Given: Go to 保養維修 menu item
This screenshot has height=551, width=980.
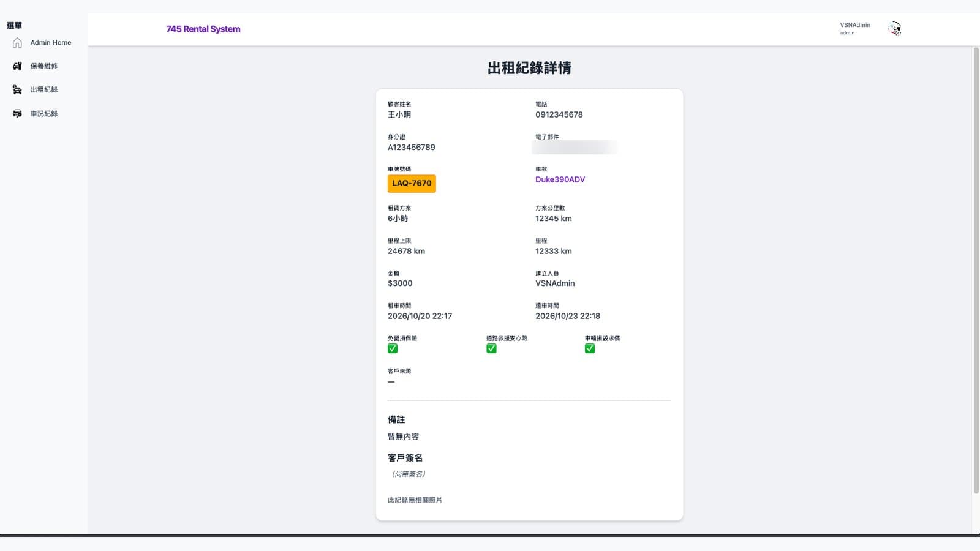Looking at the screenshot, I should [x=44, y=66].
